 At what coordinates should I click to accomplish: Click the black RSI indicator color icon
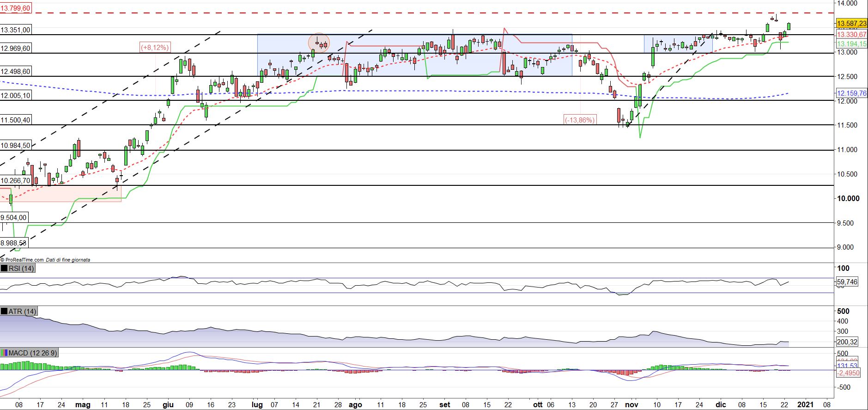[4, 269]
